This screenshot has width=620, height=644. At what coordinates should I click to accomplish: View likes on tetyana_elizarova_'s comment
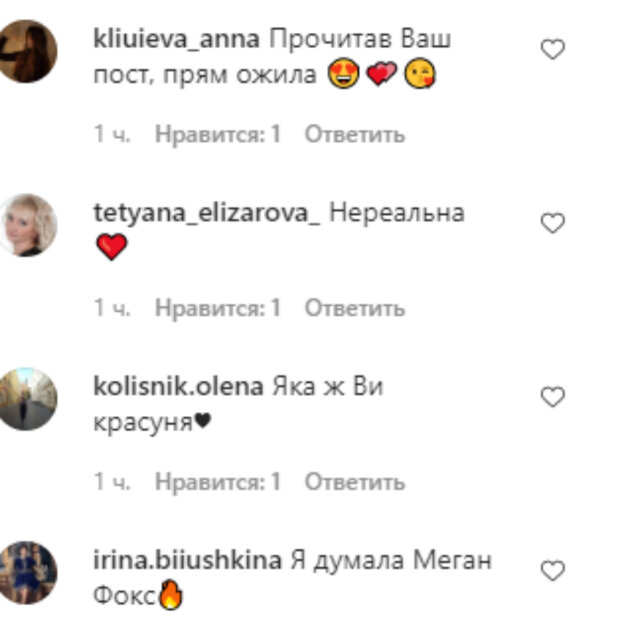218,308
